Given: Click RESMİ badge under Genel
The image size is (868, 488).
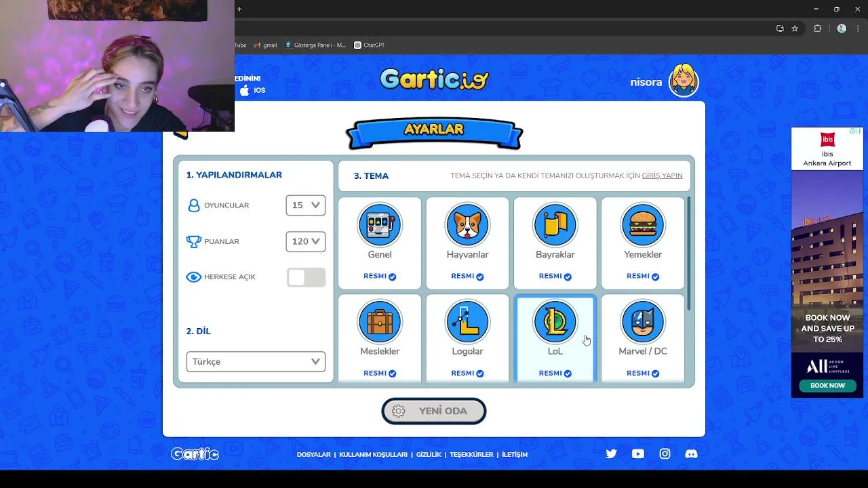Looking at the screenshot, I should 380,277.
